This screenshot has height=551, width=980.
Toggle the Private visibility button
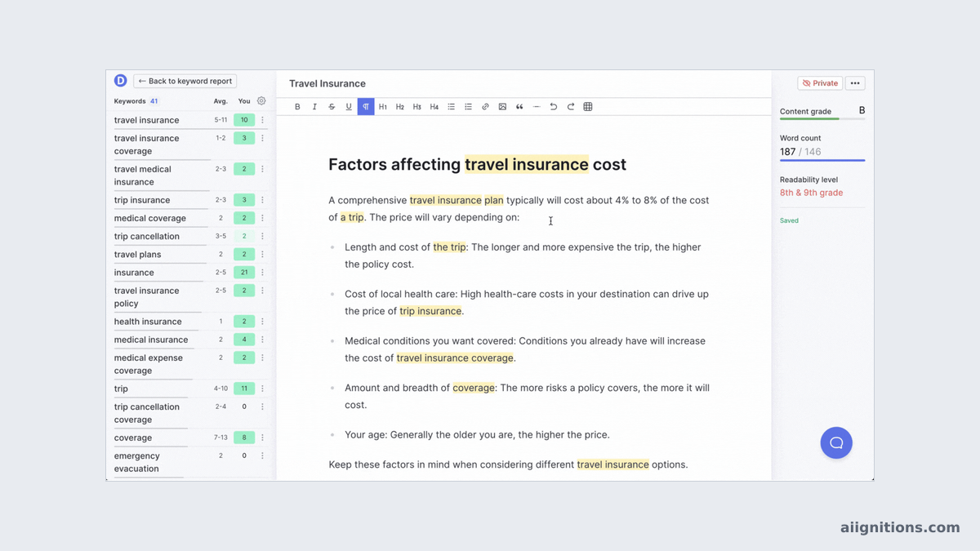[x=820, y=83]
